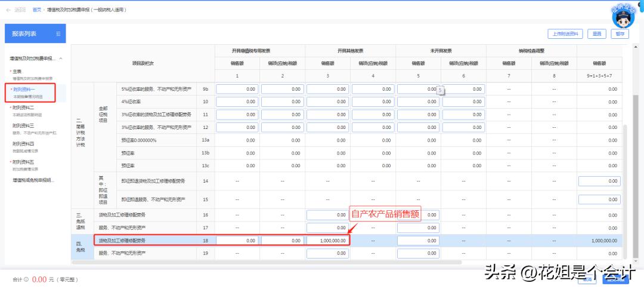Image resolution: width=644 pixels, height=289 pixels.
Task: Collapse the 增值税及附加税费申报 tree group
Action: pyautogui.click(x=61, y=59)
